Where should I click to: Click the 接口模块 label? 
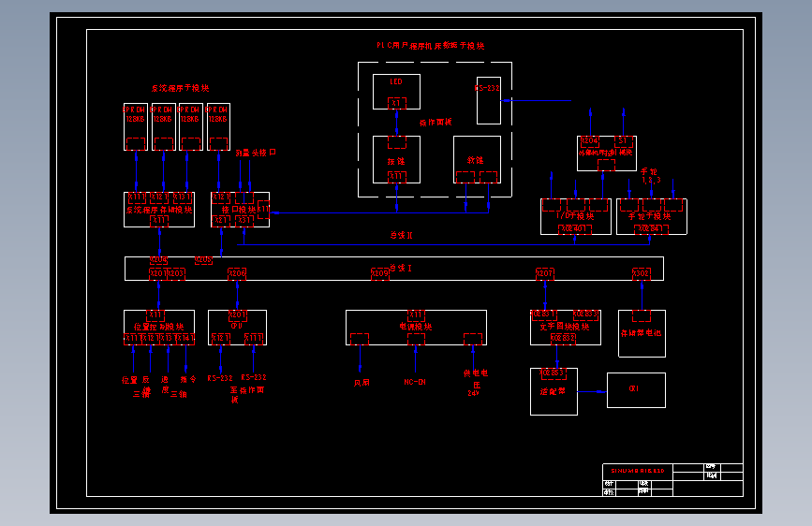coord(239,210)
